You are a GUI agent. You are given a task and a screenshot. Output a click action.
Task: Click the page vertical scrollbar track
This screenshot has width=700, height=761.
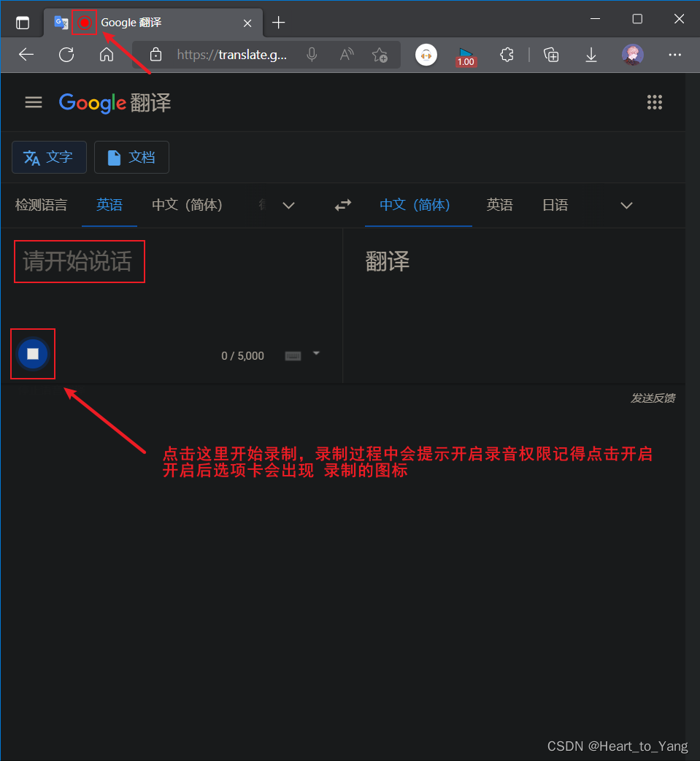tap(693, 417)
